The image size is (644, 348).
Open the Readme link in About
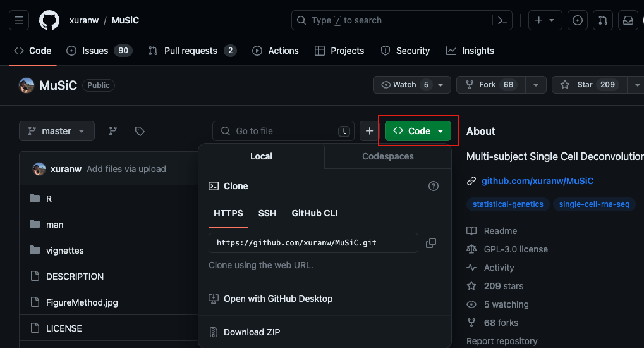[501, 231]
